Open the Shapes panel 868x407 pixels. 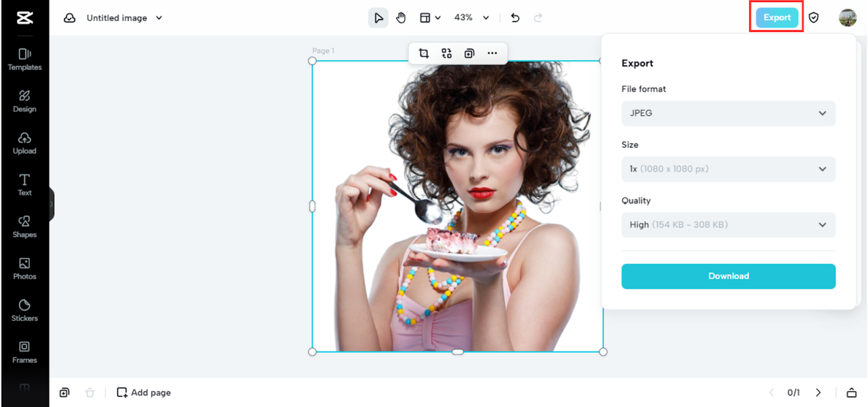(x=24, y=227)
